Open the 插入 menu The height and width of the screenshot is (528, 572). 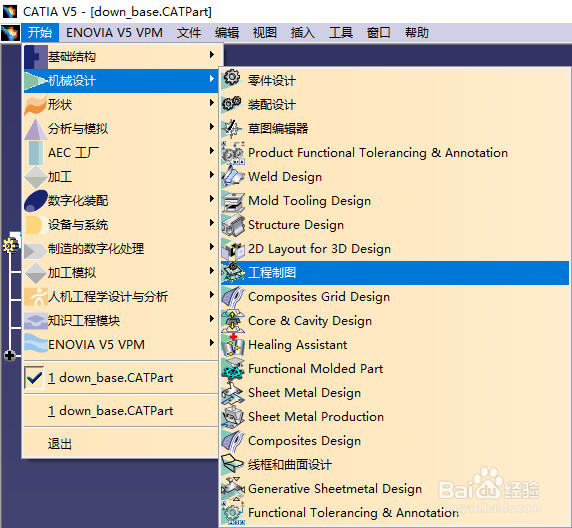coord(302,33)
